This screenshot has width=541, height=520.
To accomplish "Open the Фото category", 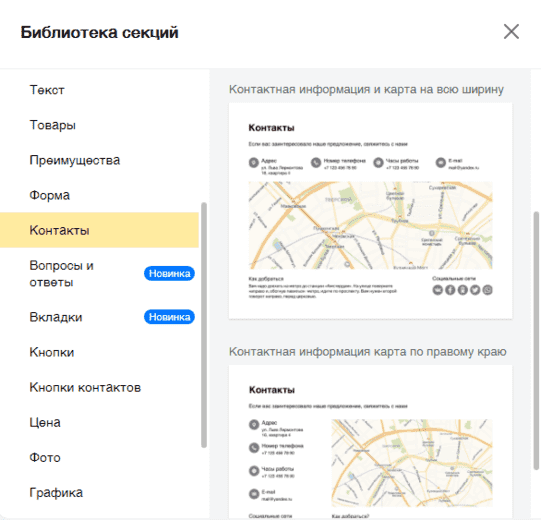I will [x=45, y=458].
